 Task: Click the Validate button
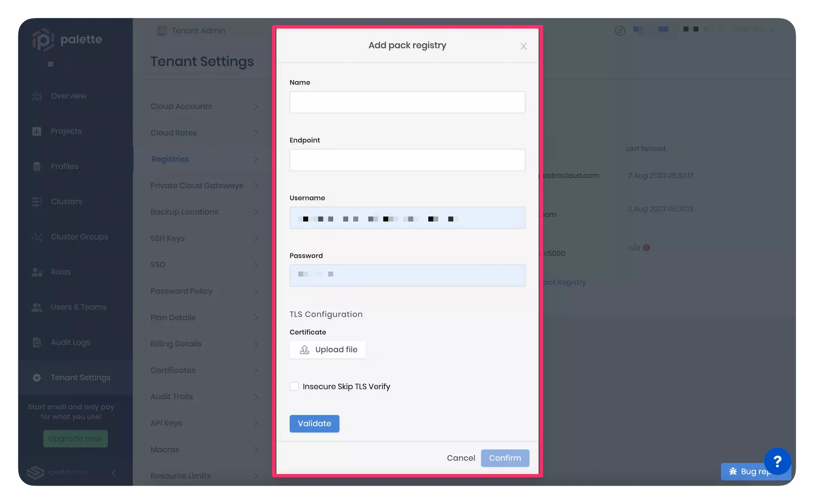(314, 423)
